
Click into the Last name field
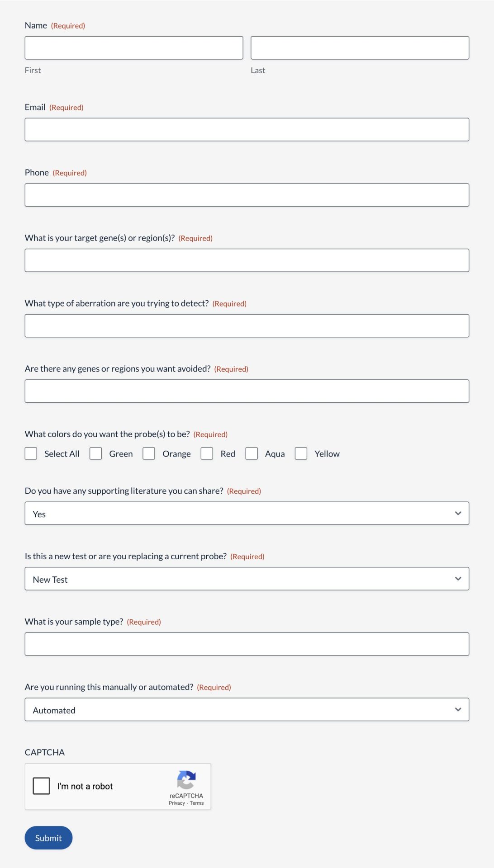tap(360, 48)
